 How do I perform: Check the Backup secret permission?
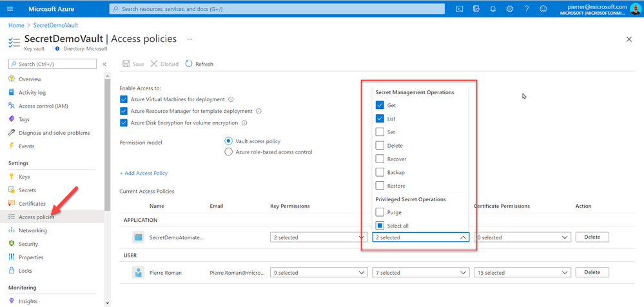click(x=380, y=172)
